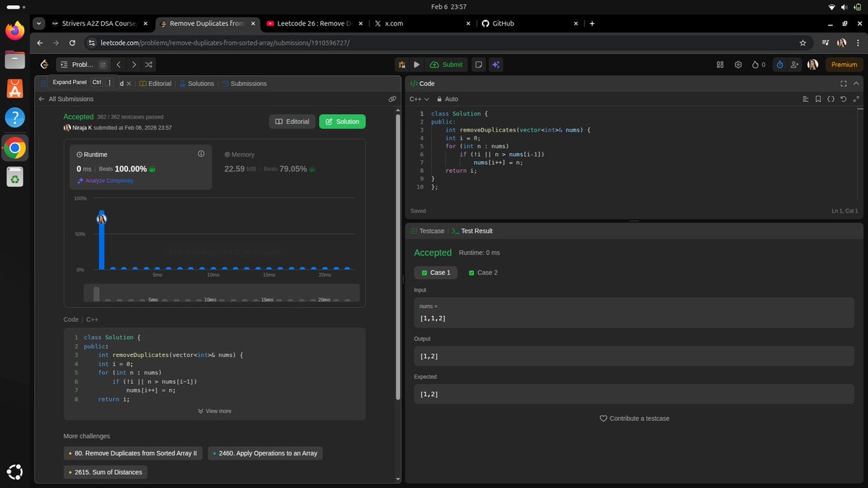Copy submission link icon

click(x=392, y=99)
